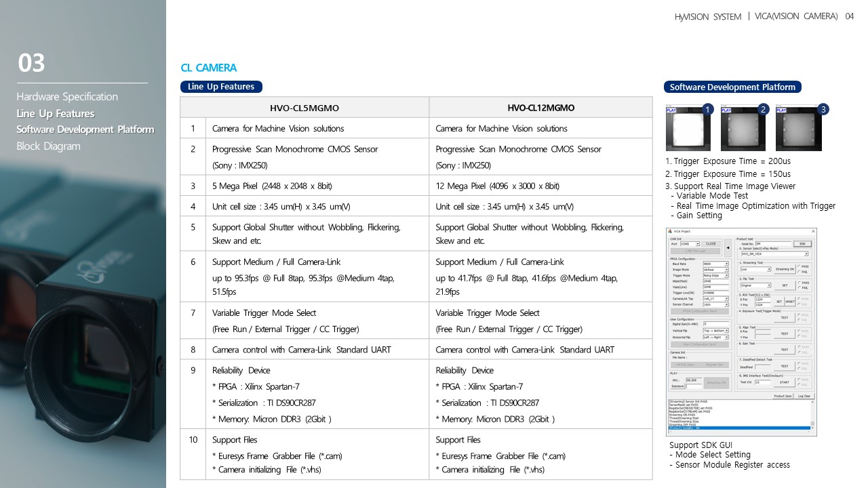Click the Flip Test SET button
This screenshot has width=868, height=488.
pyautogui.click(x=785, y=285)
